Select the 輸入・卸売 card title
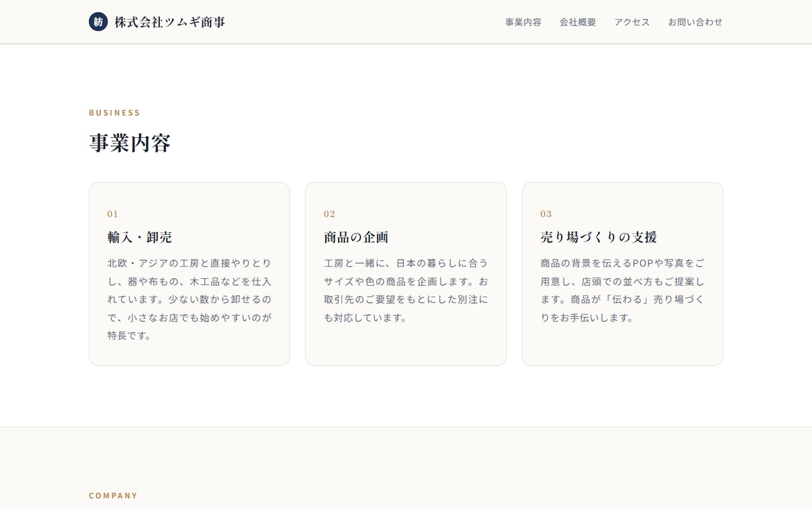 pos(140,237)
